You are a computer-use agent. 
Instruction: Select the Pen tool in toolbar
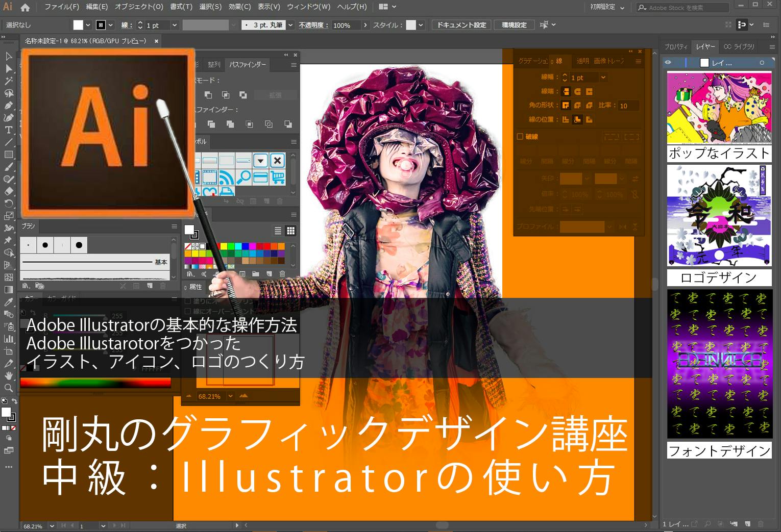click(x=9, y=106)
